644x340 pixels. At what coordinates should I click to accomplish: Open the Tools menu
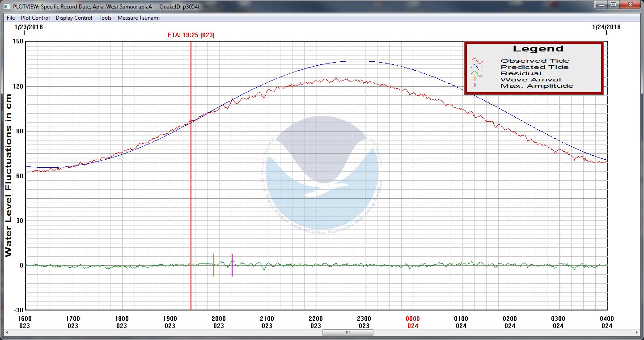coord(105,18)
